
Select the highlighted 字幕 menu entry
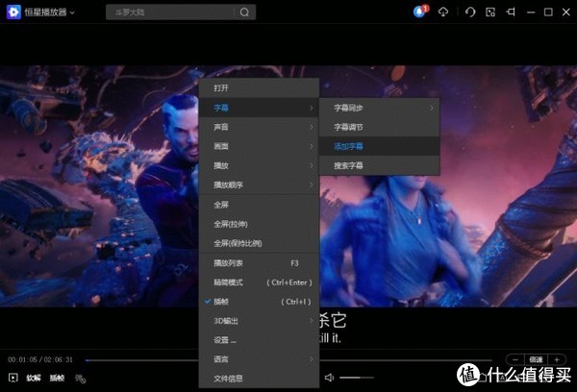click(259, 108)
